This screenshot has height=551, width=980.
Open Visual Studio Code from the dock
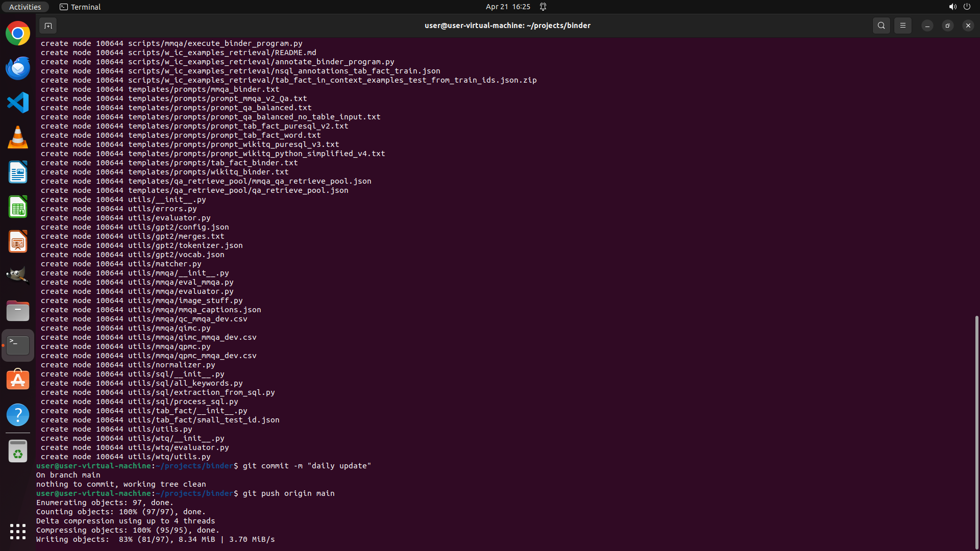(x=18, y=103)
